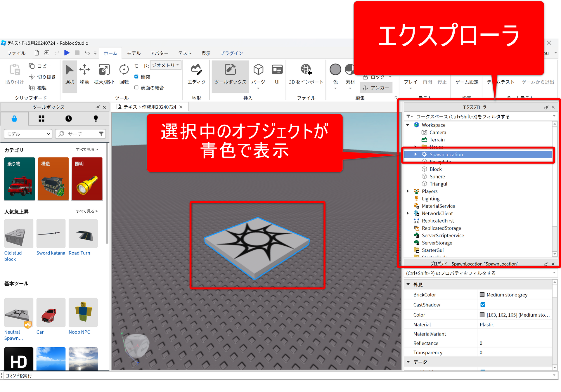Click the BrickColor Medium stone grey swatch

point(482,295)
